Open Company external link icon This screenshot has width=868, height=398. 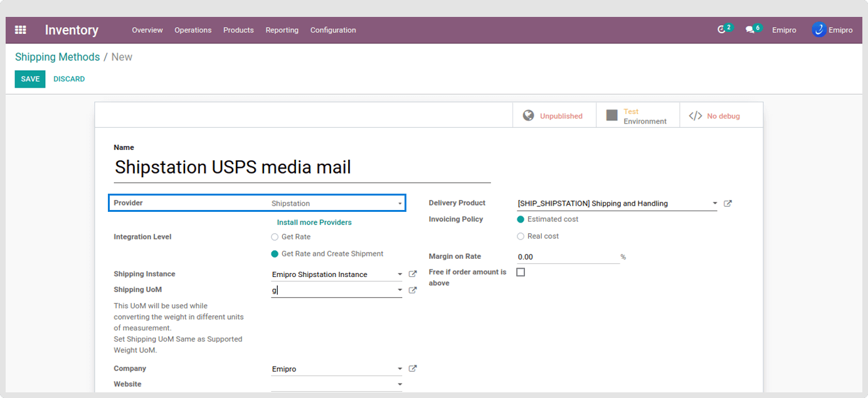[413, 369]
